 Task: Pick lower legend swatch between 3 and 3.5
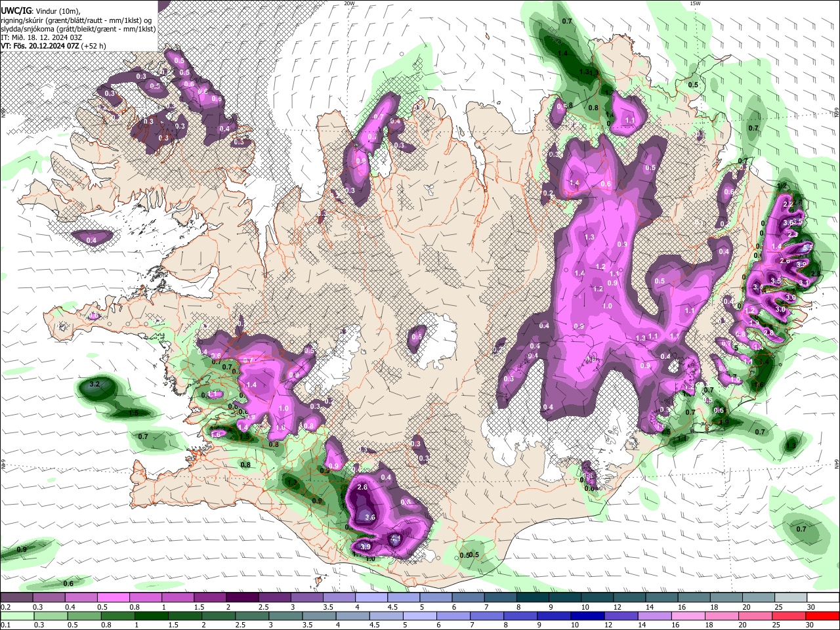click(285, 616)
